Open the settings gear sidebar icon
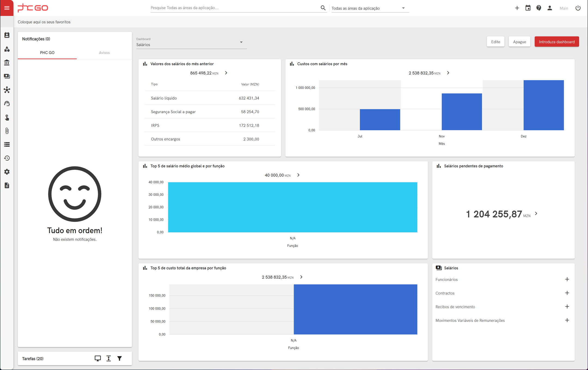The height and width of the screenshot is (370, 588). pyautogui.click(x=7, y=172)
